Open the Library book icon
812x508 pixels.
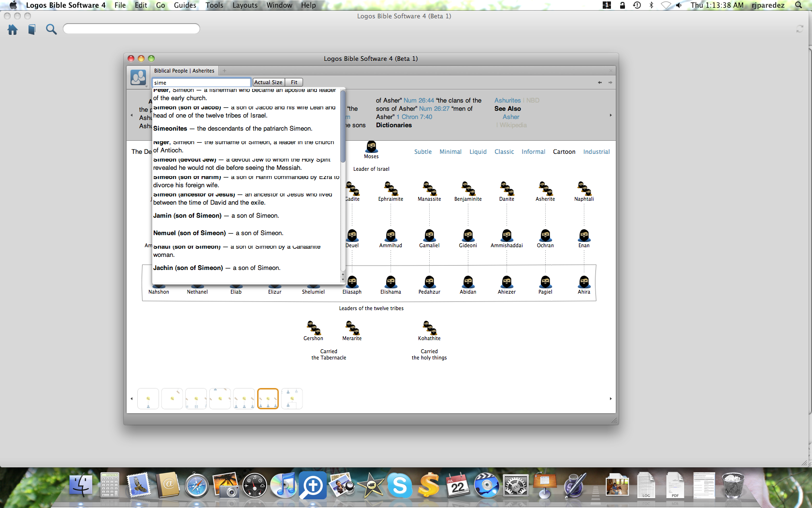pos(31,30)
